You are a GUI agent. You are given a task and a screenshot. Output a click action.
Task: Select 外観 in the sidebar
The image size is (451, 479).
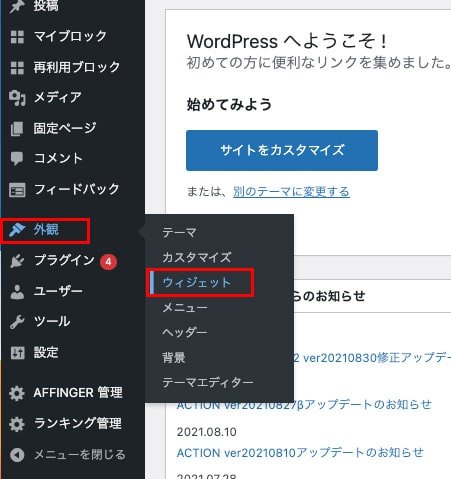point(46,230)
